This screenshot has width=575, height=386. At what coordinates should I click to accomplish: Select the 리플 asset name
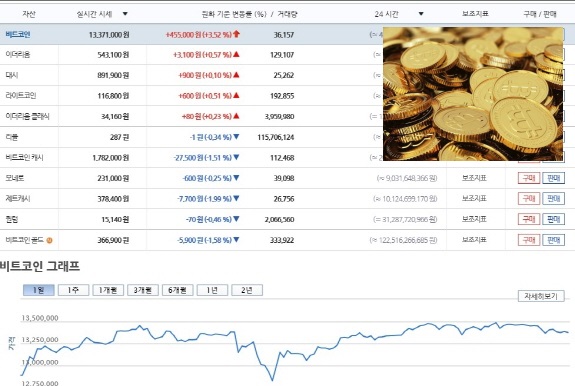coord(12,137)
